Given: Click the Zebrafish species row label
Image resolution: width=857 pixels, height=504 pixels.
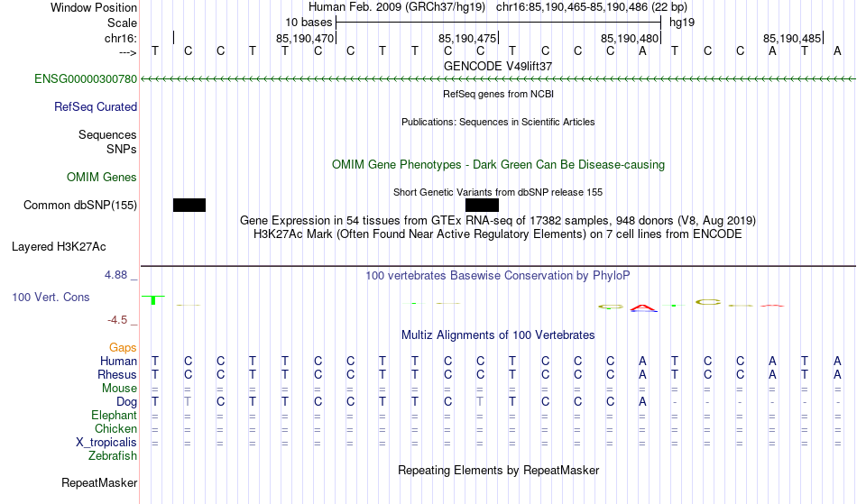Looking at the screenshot, I should click(x=113, y=456).
